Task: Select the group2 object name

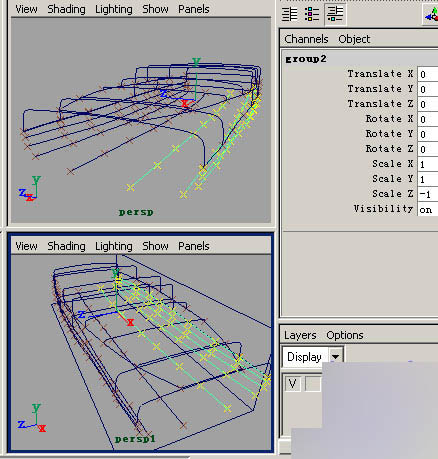Action: [x=306, y=59]
